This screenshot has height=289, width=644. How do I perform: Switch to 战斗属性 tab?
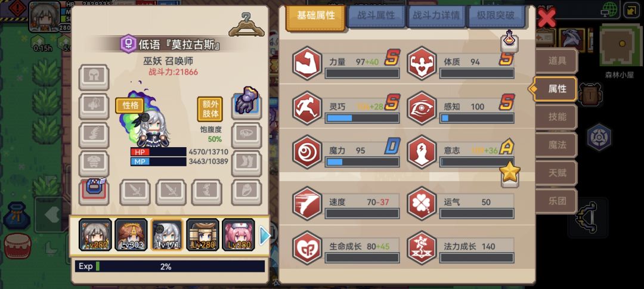(x=376, y=16)
